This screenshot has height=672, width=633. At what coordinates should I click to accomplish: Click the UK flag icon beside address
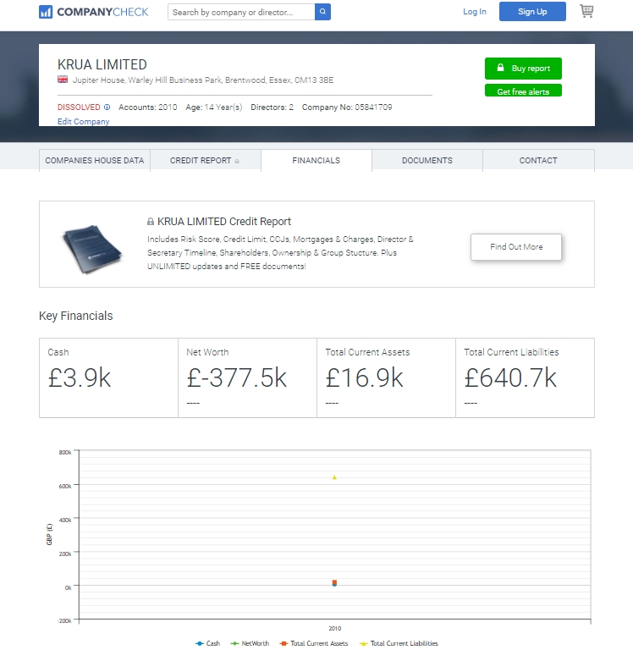point(63,80)
